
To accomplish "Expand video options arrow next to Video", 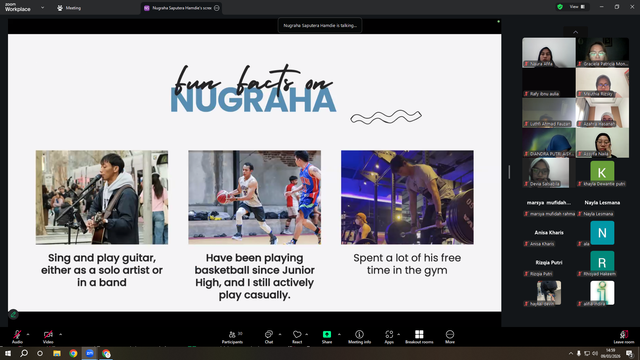I will [60, 334].
